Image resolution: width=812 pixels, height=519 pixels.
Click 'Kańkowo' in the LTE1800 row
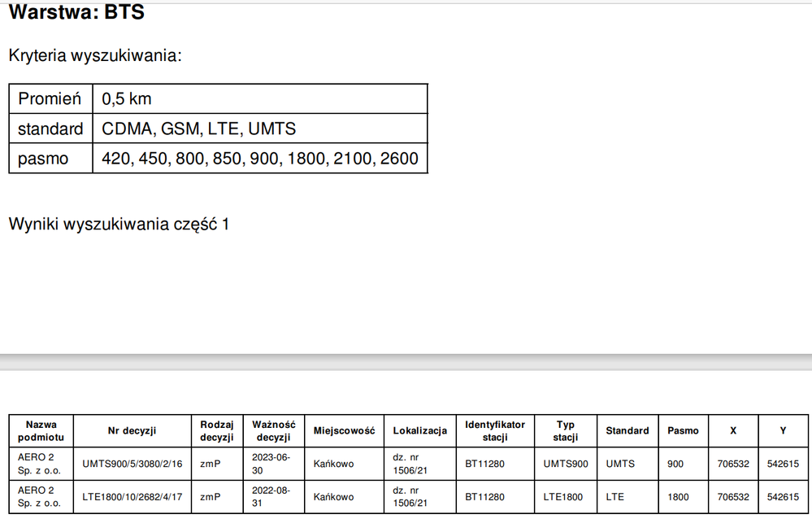pyautogui.click(x=333, y=497)
